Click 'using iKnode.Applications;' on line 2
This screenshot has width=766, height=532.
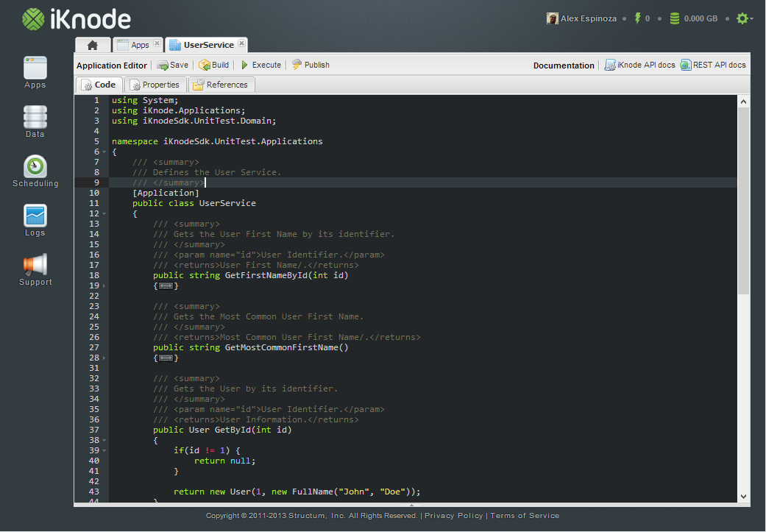178,110
